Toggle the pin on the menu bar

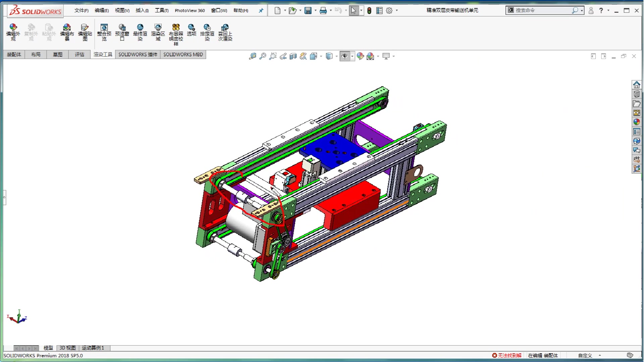coord(261,10)
